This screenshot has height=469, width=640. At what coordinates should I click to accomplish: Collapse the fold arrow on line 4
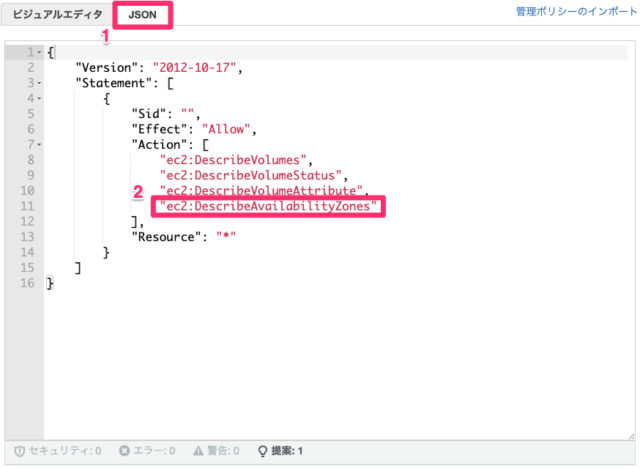(x=39, y=98)
